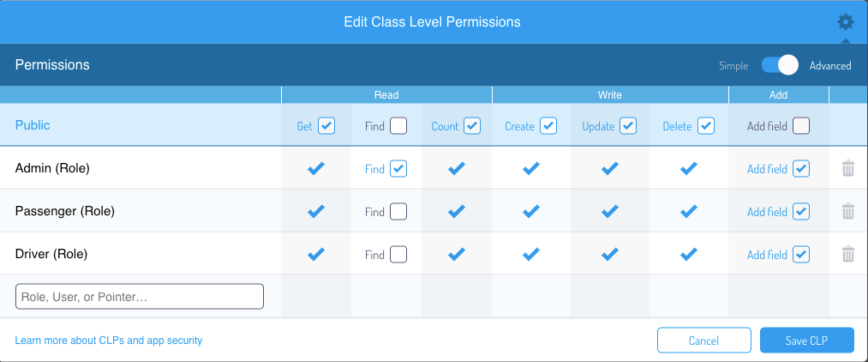The width and height of the screenshot is (868, 362).
Task: Toggle the Simple/Advanced switch
Action: click(x=780, y=65)
